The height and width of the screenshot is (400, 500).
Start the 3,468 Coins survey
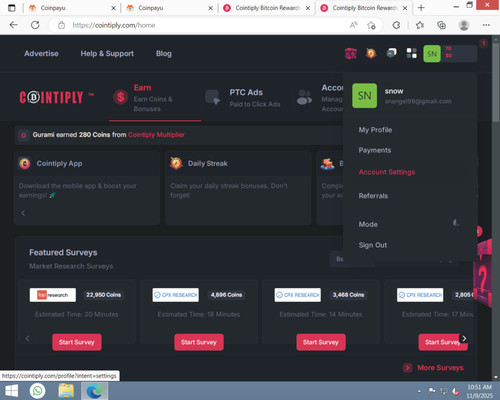321,342
